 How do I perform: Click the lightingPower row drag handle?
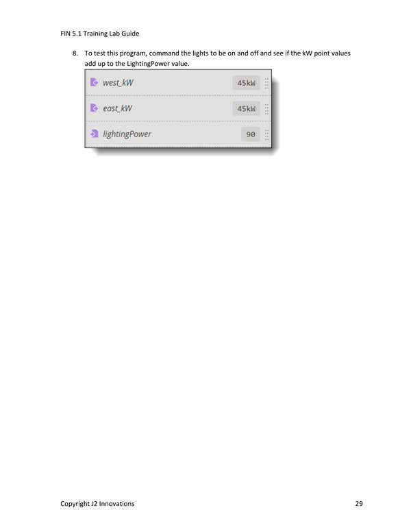click(266, 134)
